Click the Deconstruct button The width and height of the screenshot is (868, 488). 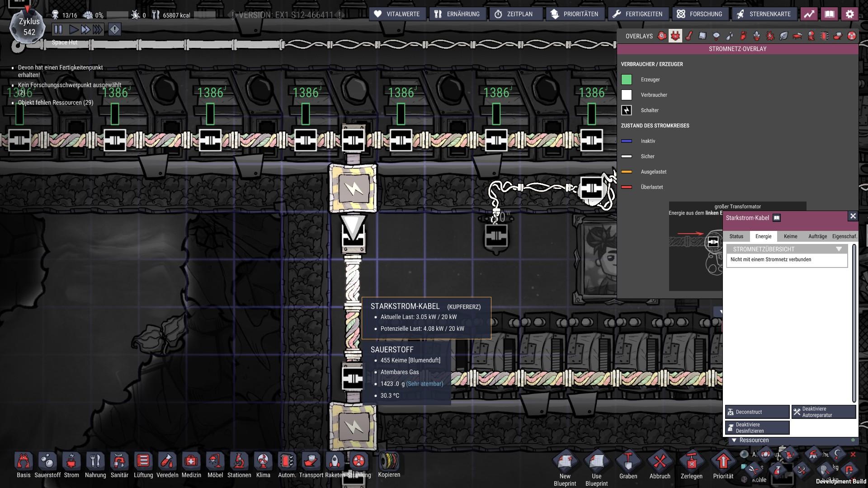click(757, 412)
